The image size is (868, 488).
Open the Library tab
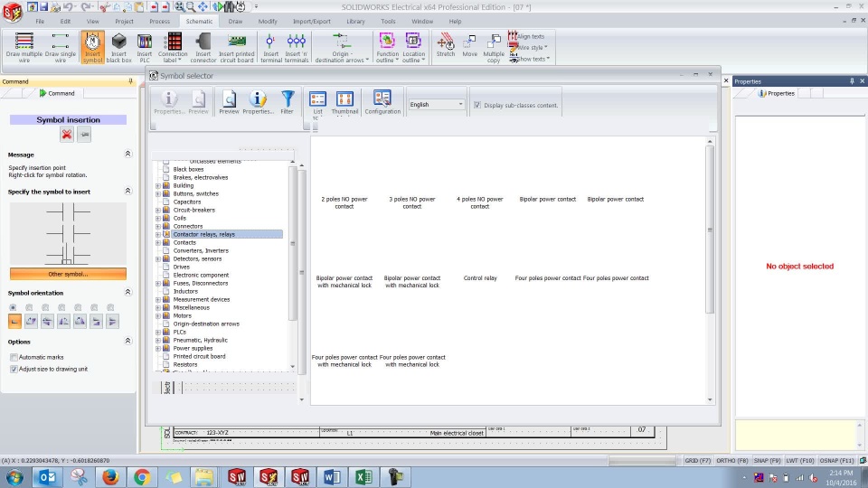[x=355, y=21]
